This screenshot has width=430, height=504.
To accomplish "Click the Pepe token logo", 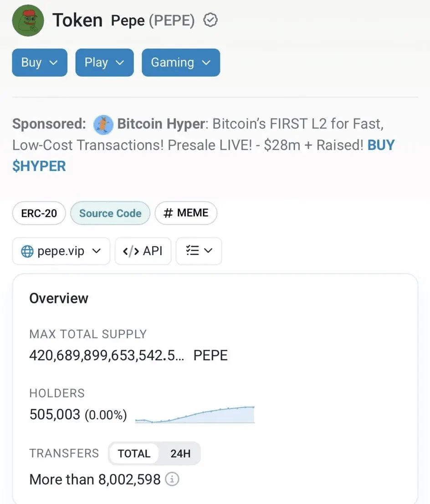I will (x=28, y=20).
